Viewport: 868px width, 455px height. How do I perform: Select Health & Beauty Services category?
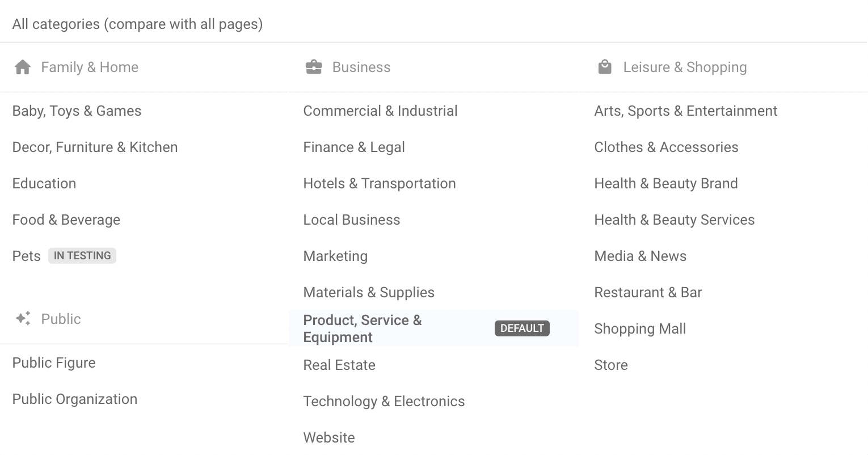pos(674,220)
